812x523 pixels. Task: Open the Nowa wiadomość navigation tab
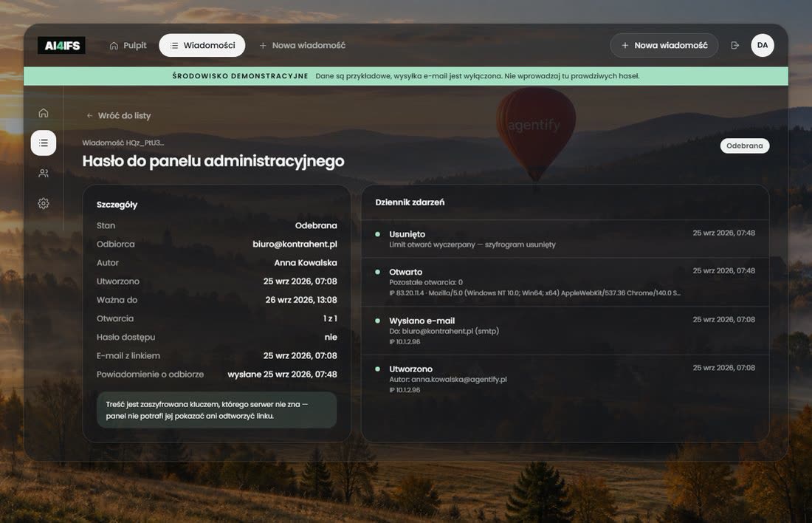tap(303, 46)
